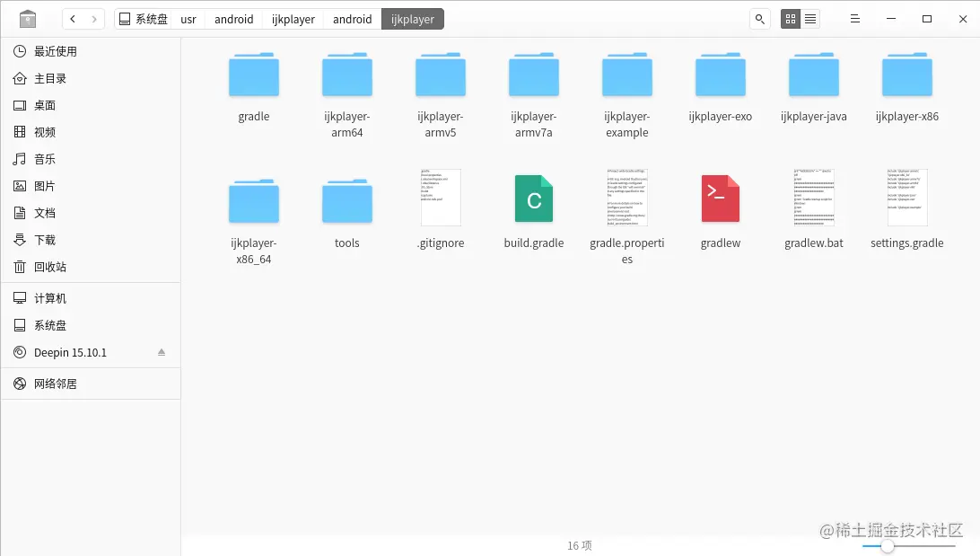Open 回收站 trash in sidebar

click(91, 267)
